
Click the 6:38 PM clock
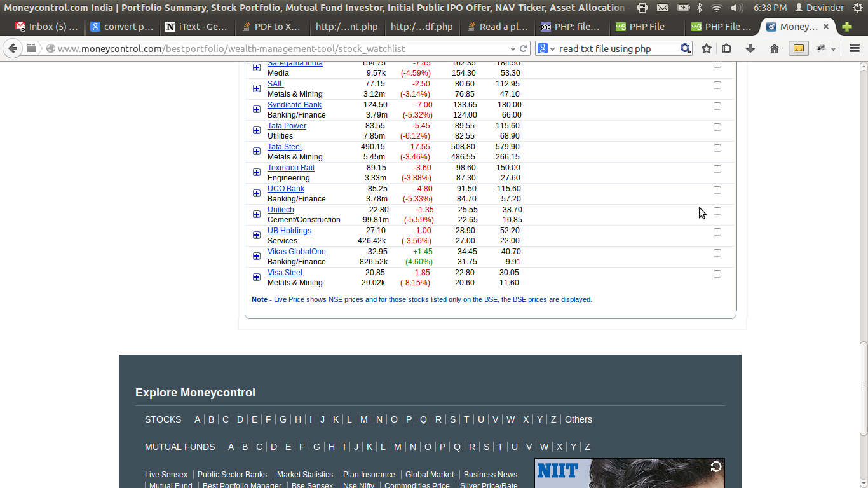pyautogui.click(x=770, y=8)
